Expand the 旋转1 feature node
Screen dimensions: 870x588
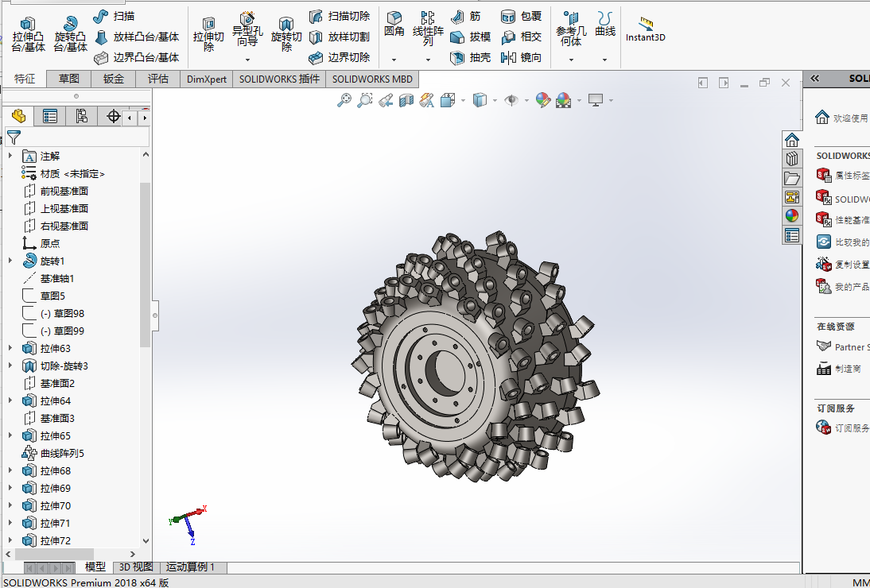[x=10, y=261]
